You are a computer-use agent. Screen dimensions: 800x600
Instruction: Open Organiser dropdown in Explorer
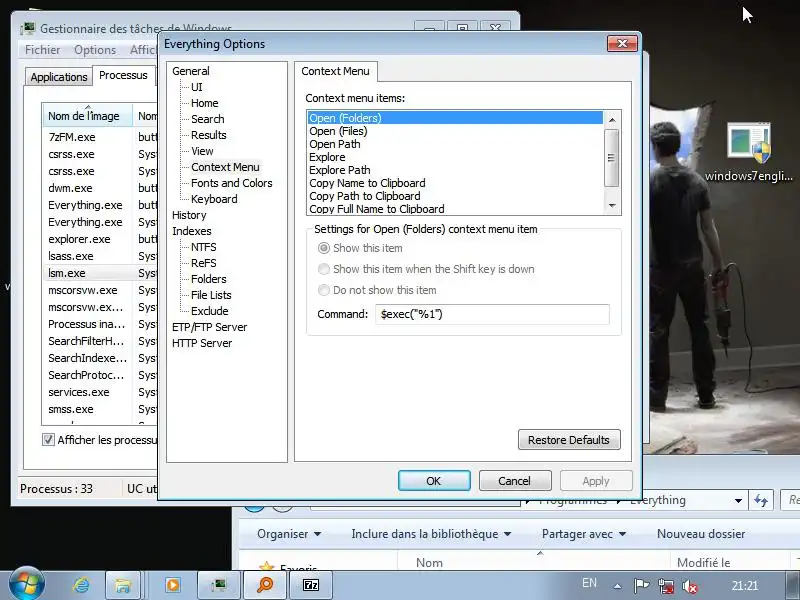pos(289,534)
